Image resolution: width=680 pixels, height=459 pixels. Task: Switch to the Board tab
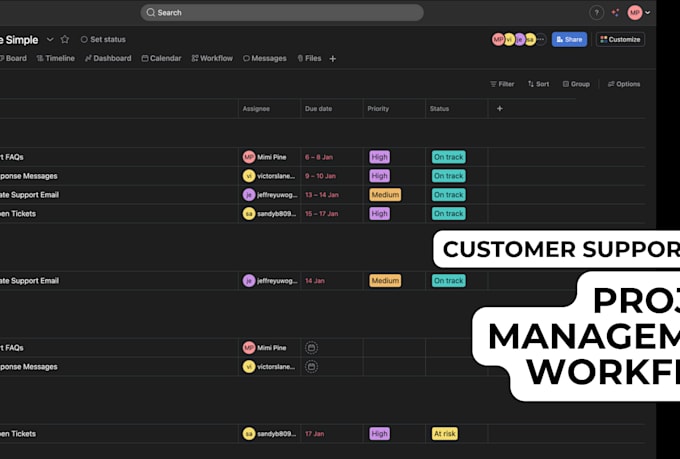click(x=13, y=58)
